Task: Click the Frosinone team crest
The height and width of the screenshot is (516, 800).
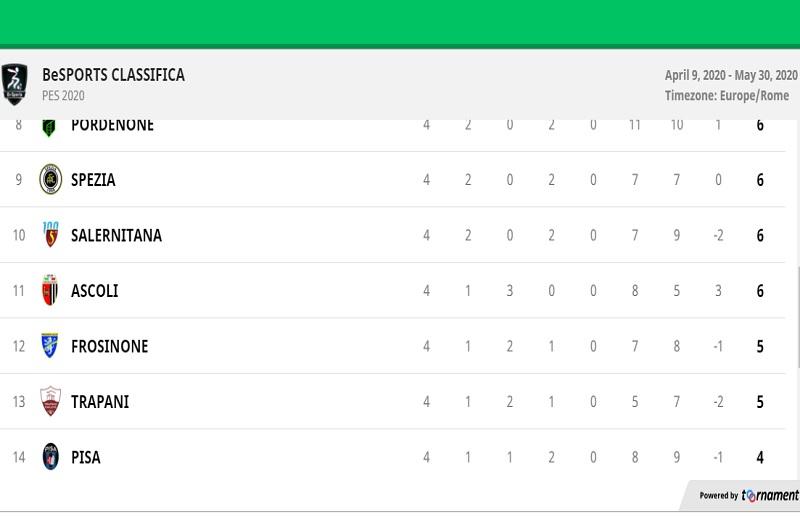Action: [49, 346]
